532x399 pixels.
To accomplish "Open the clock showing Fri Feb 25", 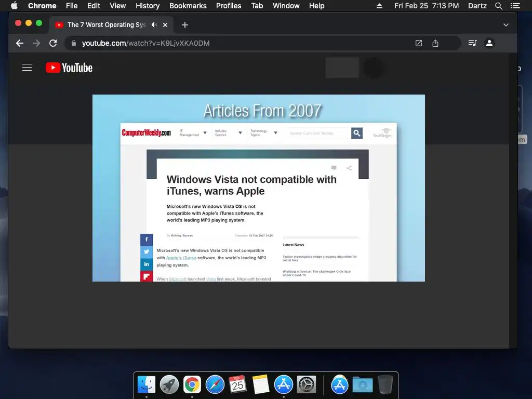I will pos(427,6).
